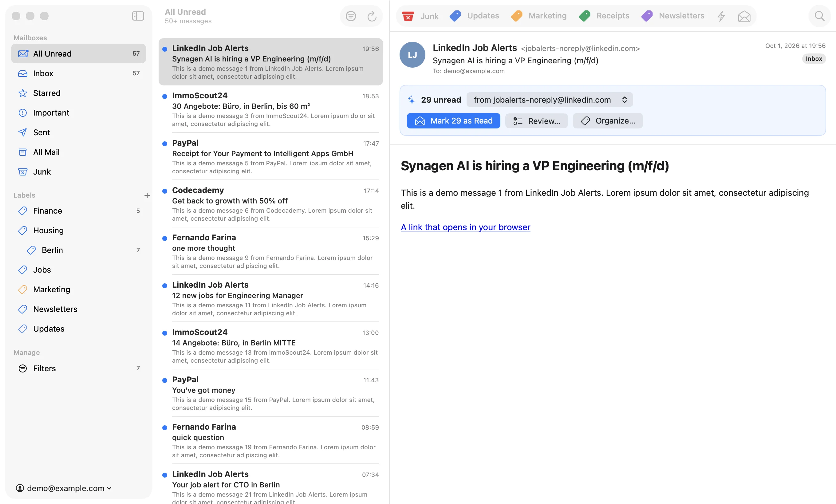Viewport: 836px width, 504px height.
Task: Apply the green Receipts label tag
Action: pos(604,16)
